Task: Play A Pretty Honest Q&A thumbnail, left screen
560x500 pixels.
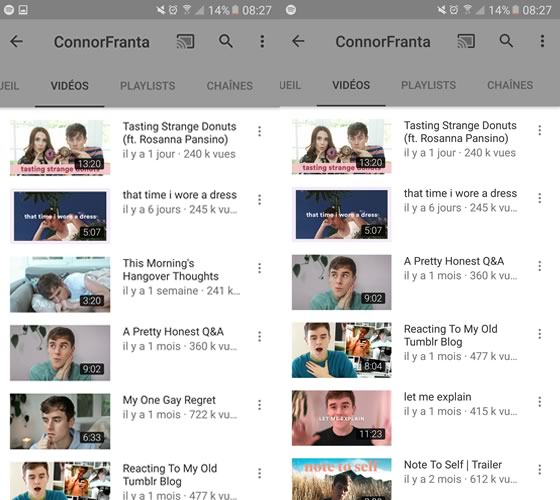Action: point(60,353)
